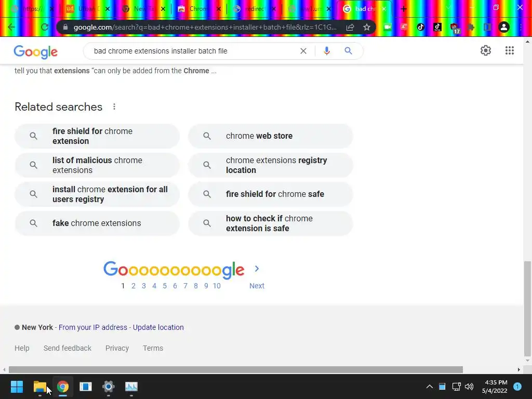
Task: Go to next results page via arrow
Action: pos(257,269)
